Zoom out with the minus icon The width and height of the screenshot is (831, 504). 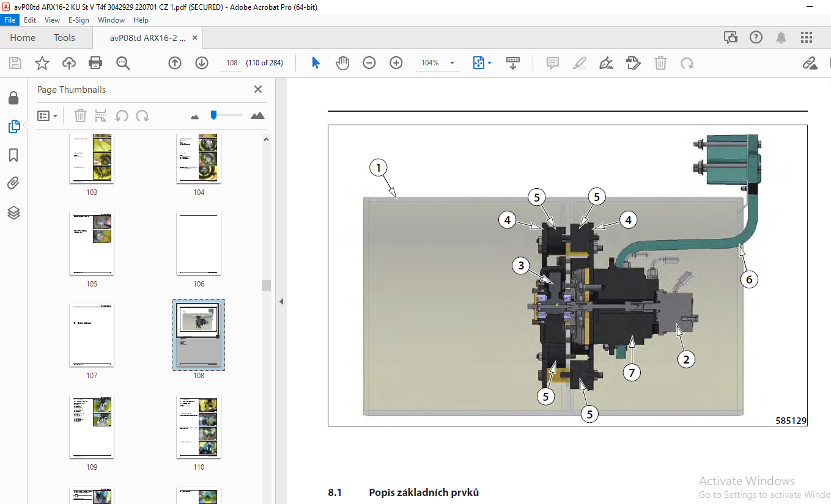pos(369,63)
